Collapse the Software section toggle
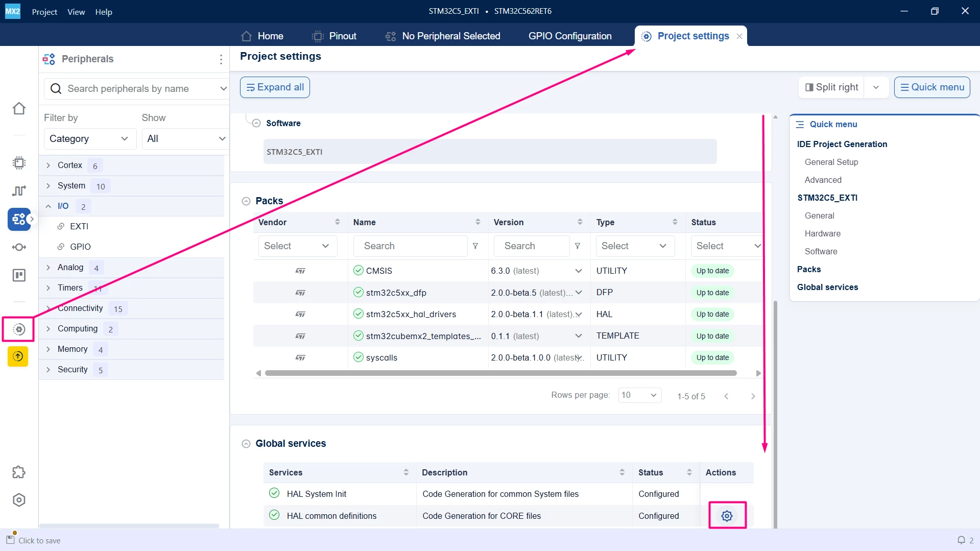The width and height of the screenshot is (980, 551). [256, 123]
